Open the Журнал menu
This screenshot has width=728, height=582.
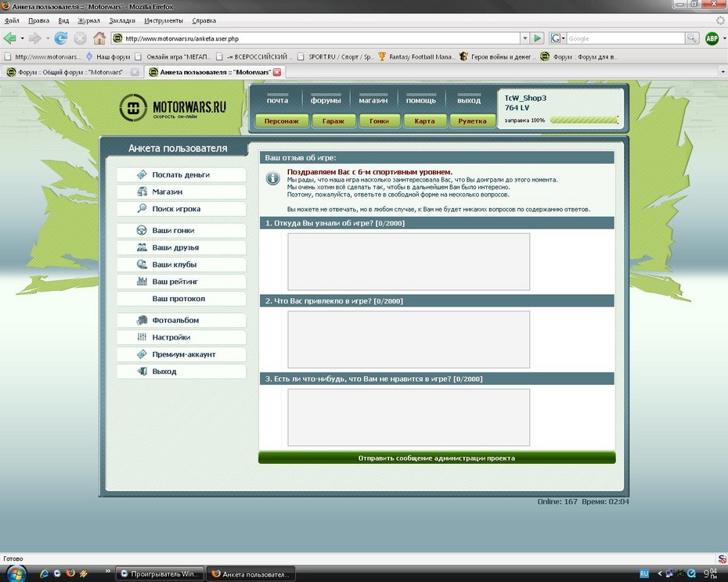tap(88, 20)
